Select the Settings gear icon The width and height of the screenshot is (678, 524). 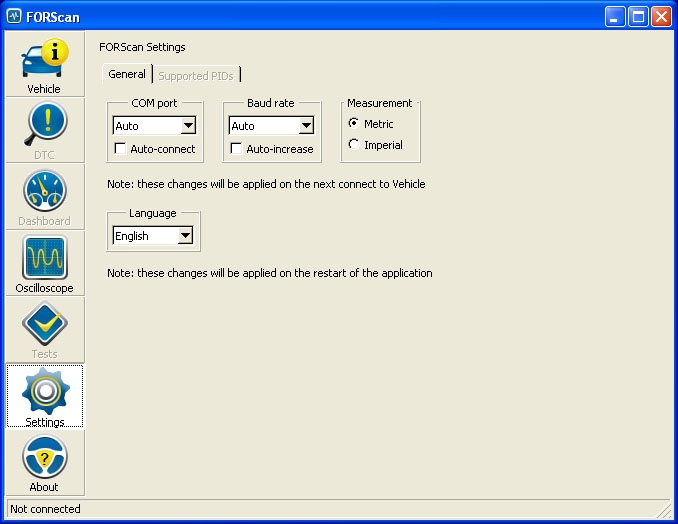(44, 391)
